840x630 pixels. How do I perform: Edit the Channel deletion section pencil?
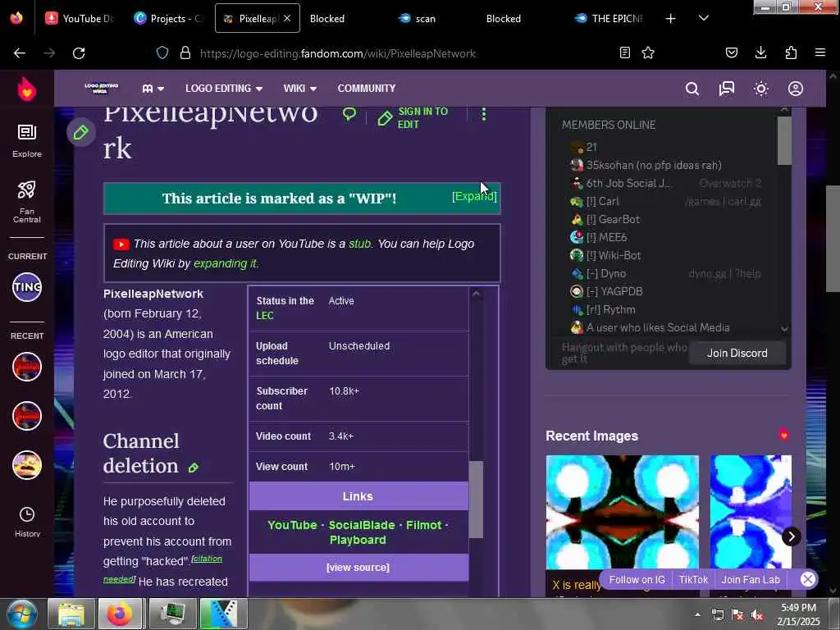[x=194, y=468]
